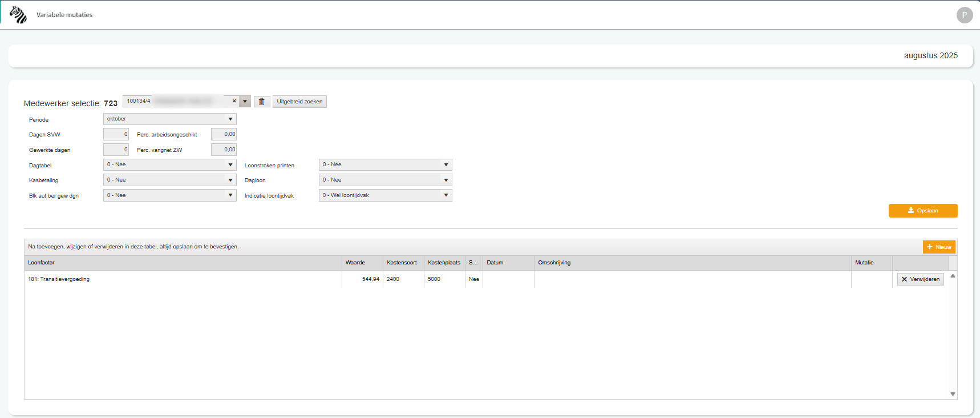Click the Perc. arbeidsongeschikt input field
This screenshot has height=418, width=980.
224,134
